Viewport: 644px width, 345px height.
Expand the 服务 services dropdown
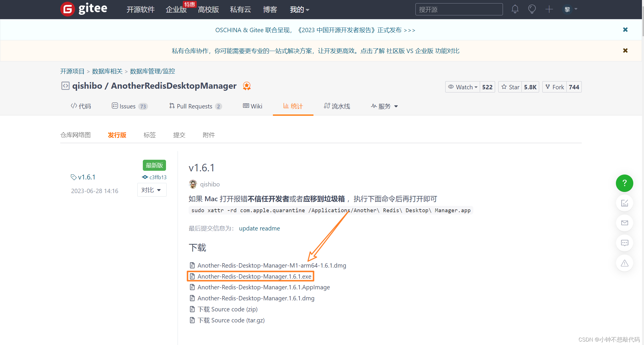tap(385, 106)
